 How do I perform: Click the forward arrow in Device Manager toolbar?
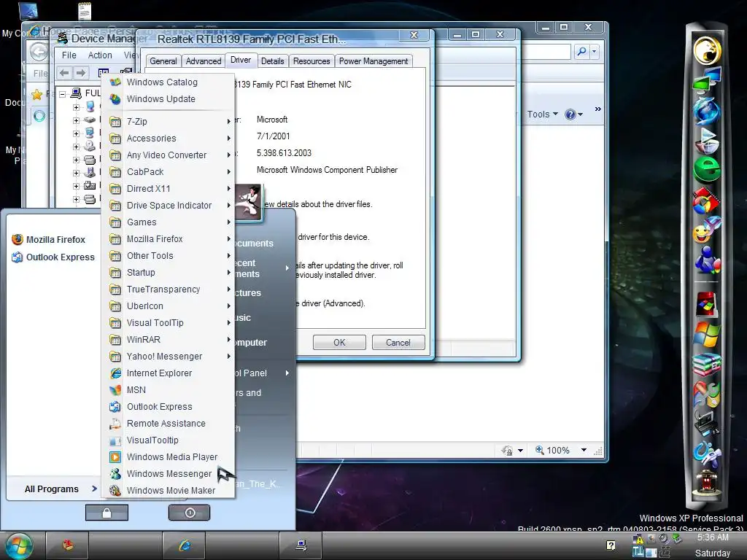tap(81, 73)
